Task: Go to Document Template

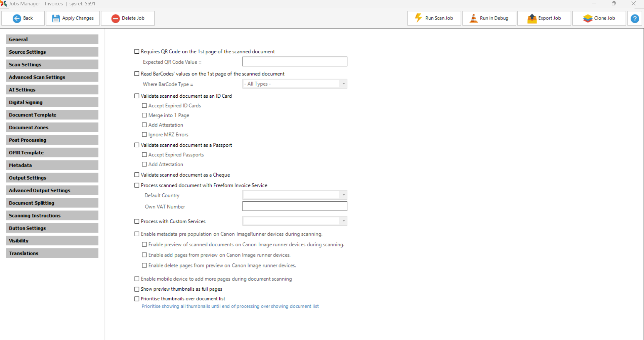Action: pos(52,115)
